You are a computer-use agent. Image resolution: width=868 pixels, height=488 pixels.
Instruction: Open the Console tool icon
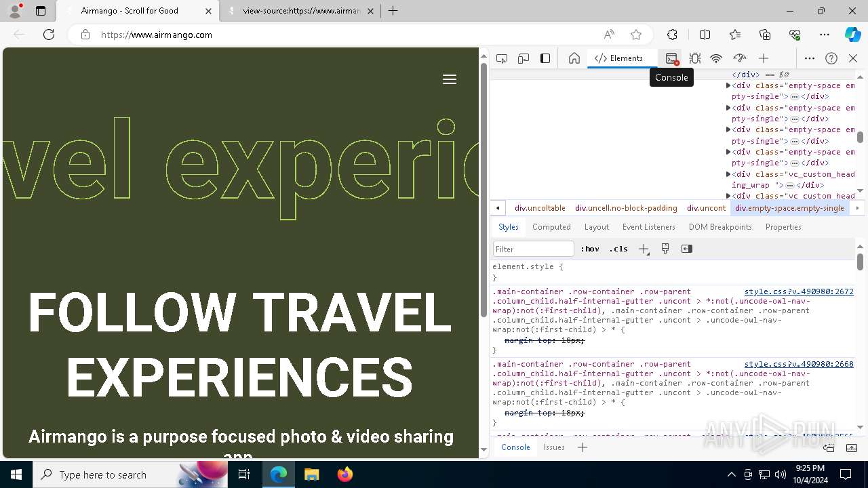click(x=671, y=58)
